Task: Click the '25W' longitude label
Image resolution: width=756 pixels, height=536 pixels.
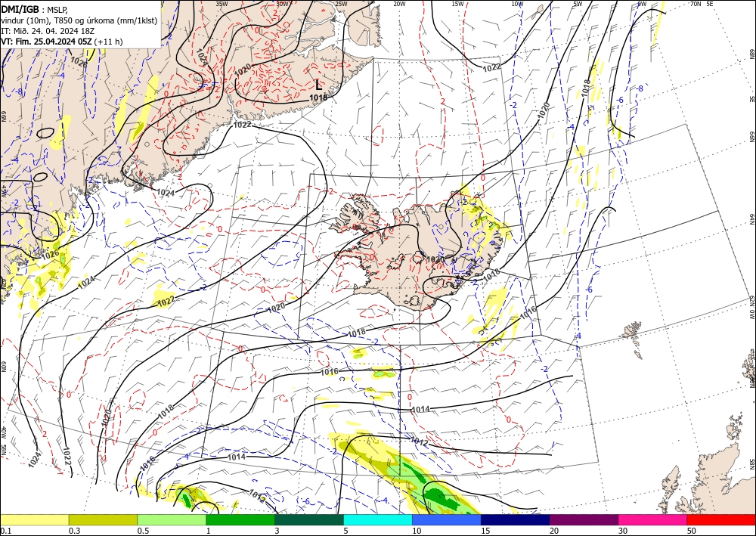Action: [x=340, y=4]
